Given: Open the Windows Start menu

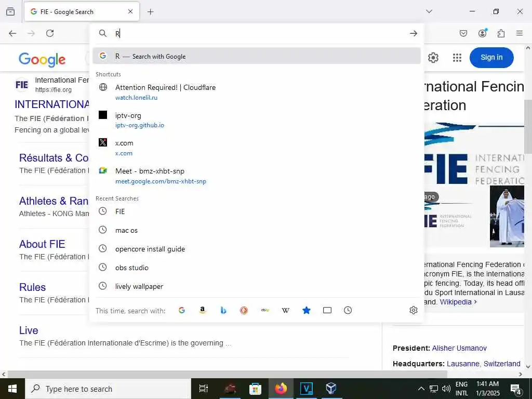Looking at the screenshot, I should [12, 389].
